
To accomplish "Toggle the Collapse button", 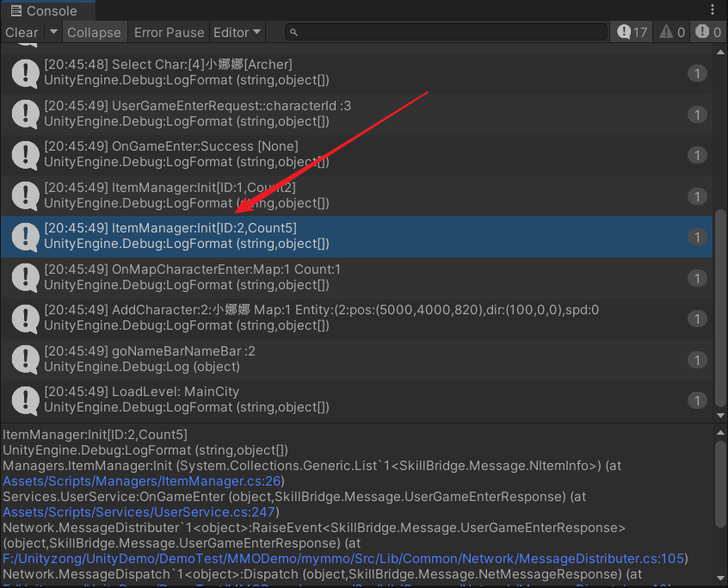I will click(94, 32).
